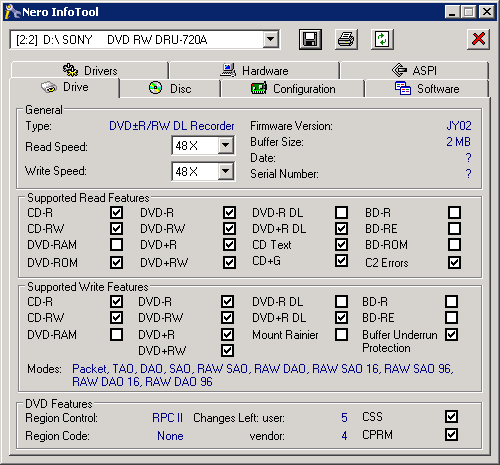
Task: Click the Save (floppy disk) icon
Action: [x=310, y=39]
